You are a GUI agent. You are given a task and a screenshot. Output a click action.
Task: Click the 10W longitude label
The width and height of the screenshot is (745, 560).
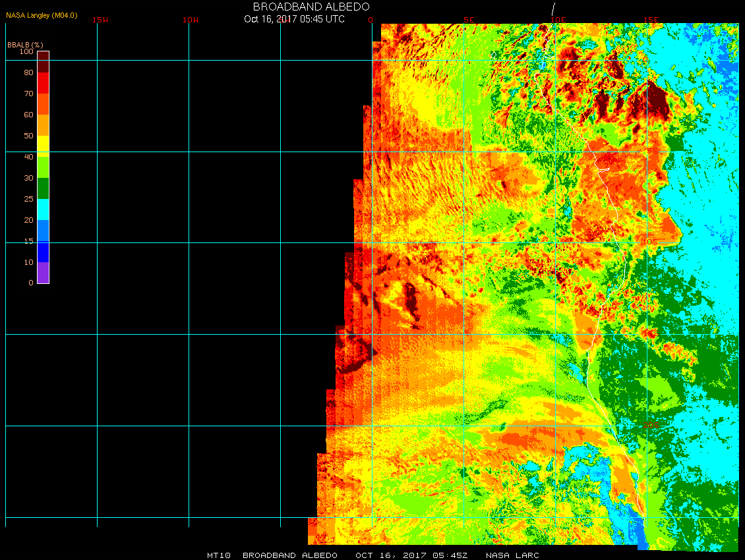coord(191,20)
